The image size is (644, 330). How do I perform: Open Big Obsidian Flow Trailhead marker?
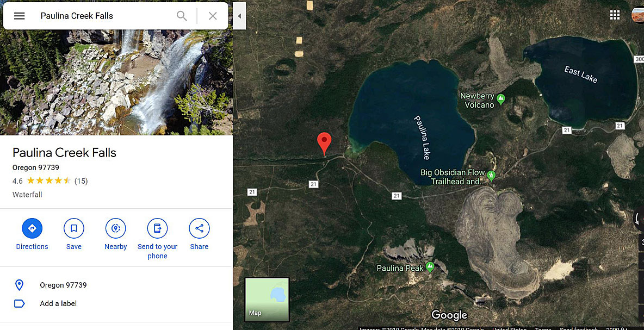click(491, 176)
